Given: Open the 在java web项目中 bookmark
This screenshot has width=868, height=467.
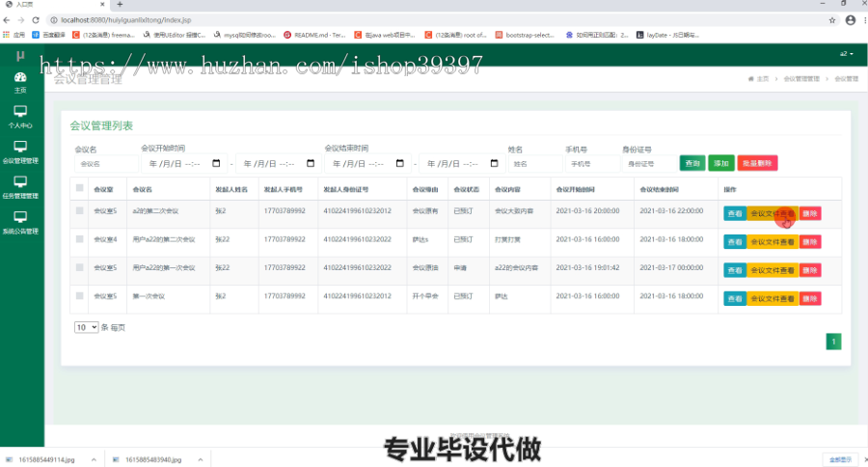Looking at the screenshot, I should 385,35.
